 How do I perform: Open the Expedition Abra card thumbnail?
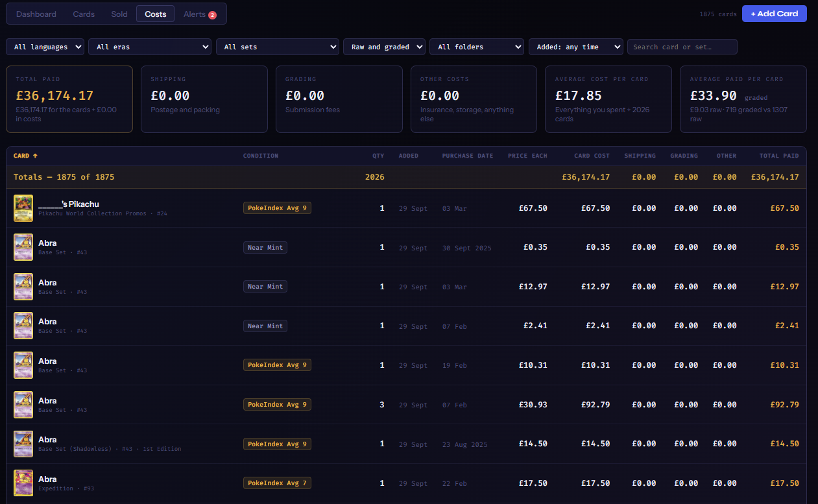click(x=23, y=483)
